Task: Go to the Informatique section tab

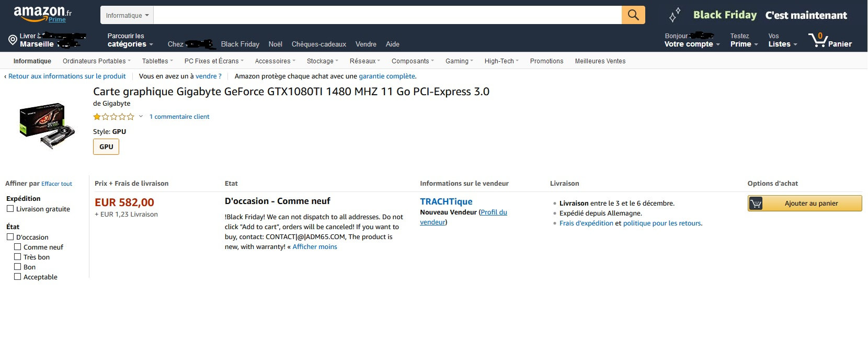Action: tap(32, 61)
